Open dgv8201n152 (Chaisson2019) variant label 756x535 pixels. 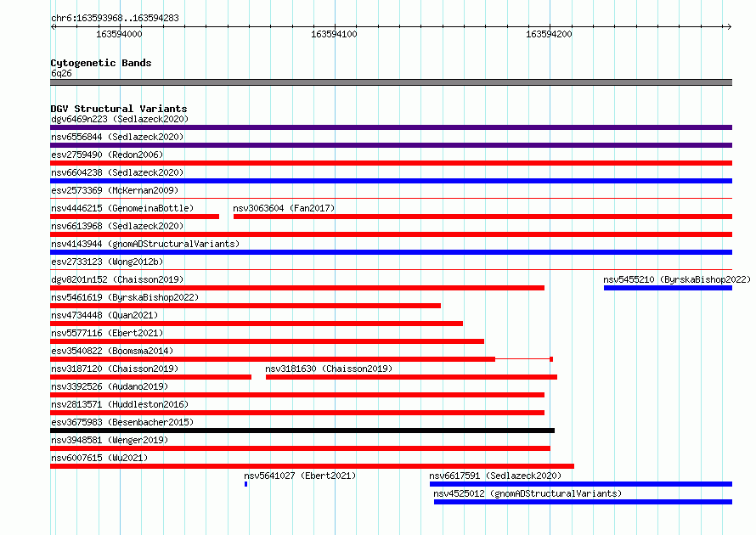pos(117,279)
